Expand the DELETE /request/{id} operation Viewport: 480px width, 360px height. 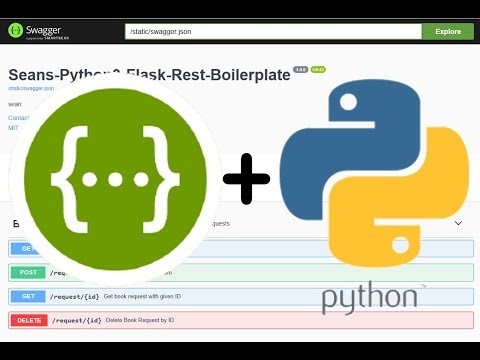(241, 320)
